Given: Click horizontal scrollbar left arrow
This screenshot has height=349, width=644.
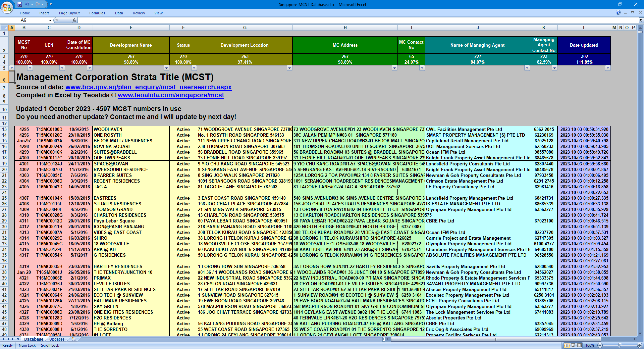Looking at the screenshot, I should [388, 339].
